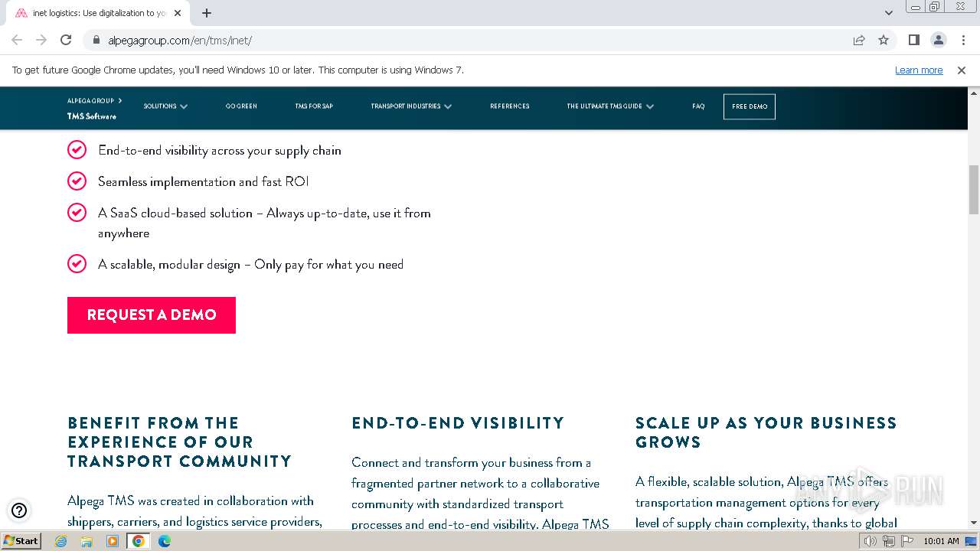Bookmark this tab with star icon
This screenshot has height=551, width=980.
click(884, 40)
